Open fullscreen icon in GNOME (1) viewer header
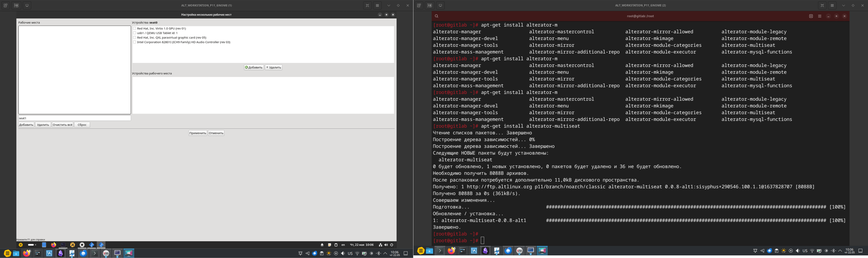The image size is (868, 258). click(x=367, y=5)
